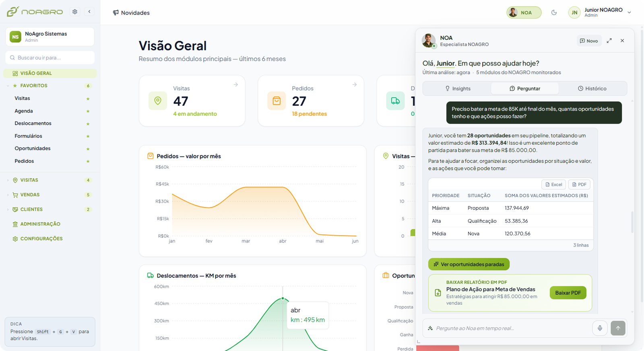The height and width of the screenshot is (351, 644).
Task: Focus the Buscar ou ir para search field
Action: 50,57
